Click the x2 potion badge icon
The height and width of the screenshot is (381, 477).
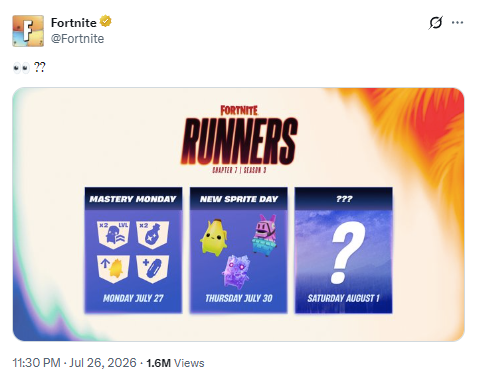tap(153, 234)
